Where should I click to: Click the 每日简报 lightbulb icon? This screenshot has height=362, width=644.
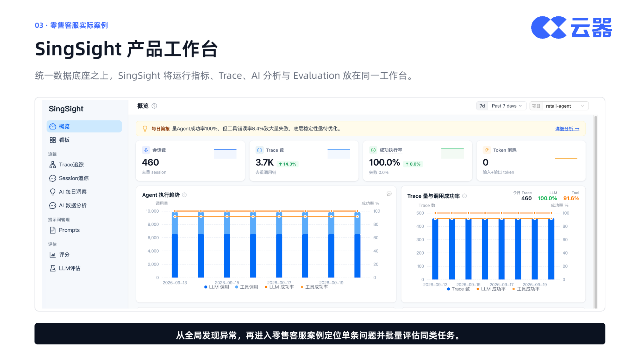click(x=145, y=129)
